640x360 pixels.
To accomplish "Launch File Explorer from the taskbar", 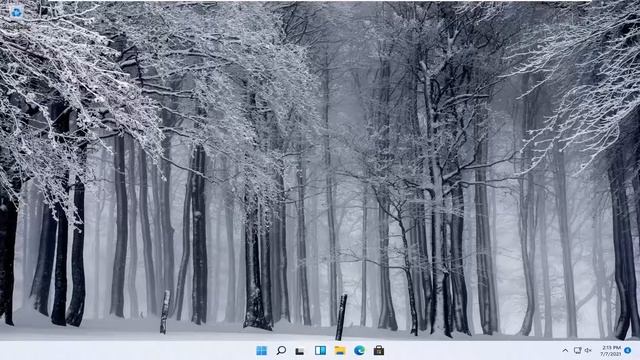I will pos(340,350).
